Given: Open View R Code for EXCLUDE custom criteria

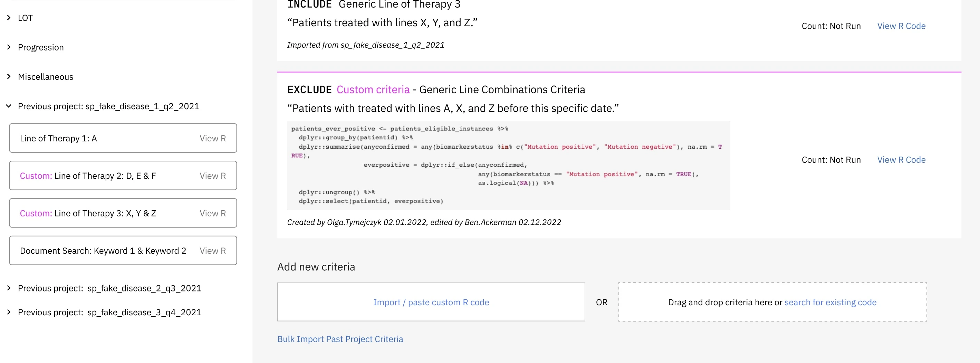Looking at the screenshot, I should 901,160.
